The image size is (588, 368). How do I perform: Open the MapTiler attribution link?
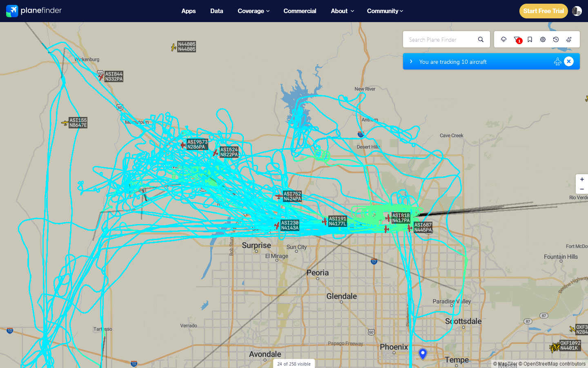(x=505, y=364)
